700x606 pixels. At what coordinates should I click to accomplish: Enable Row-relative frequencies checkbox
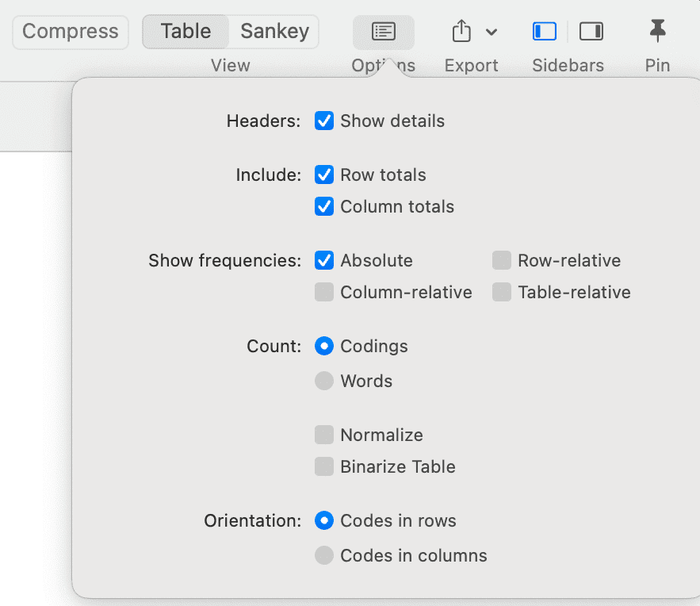[x=502, y=260]
